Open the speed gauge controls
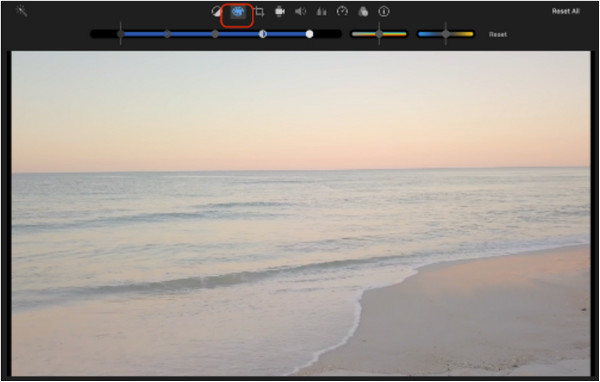Screen dimensions: 600x382 [342, 11]
